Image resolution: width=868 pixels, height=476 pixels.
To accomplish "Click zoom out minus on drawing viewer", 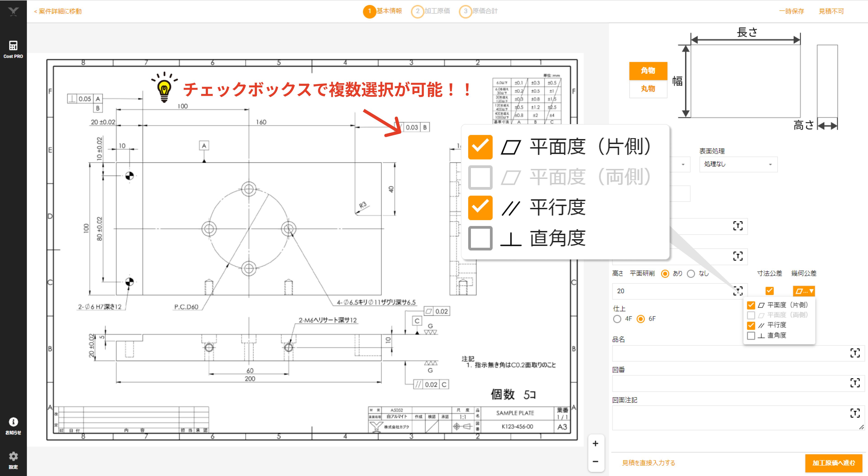I will (595, 461).
